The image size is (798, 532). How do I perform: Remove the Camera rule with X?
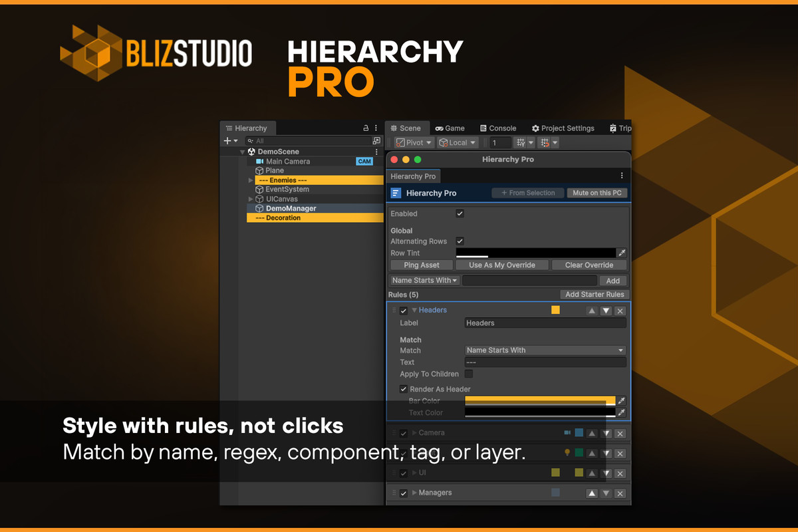click(x=620, y=434)
